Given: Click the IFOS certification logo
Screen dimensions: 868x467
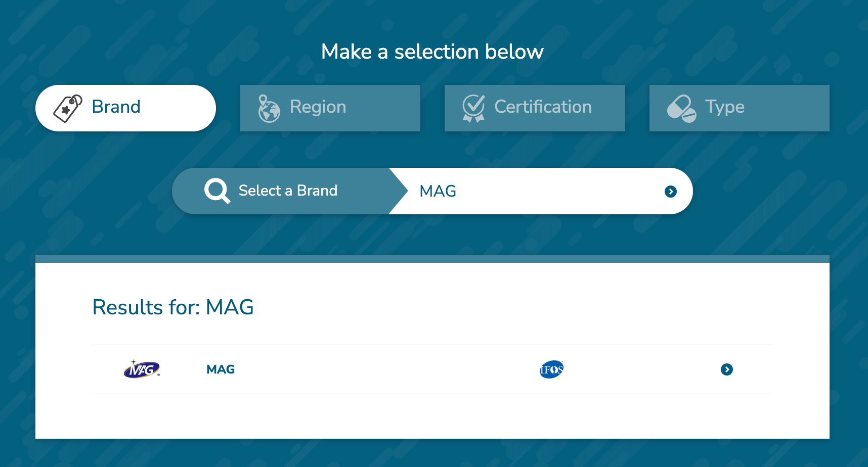Looking at the screenshot, I should pyautogui.click(x=551, y=369).
